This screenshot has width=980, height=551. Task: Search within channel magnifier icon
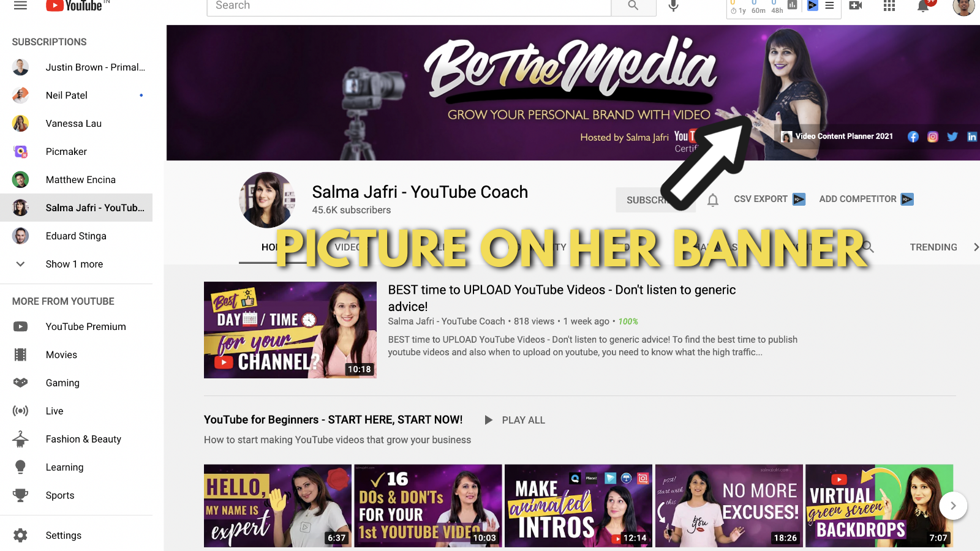[x=869, y=247]
